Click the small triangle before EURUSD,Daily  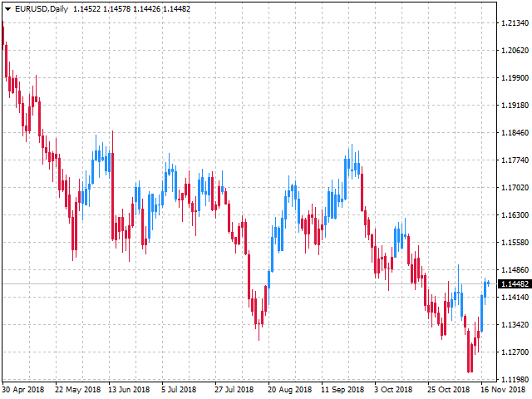click(x=7, y=8)
